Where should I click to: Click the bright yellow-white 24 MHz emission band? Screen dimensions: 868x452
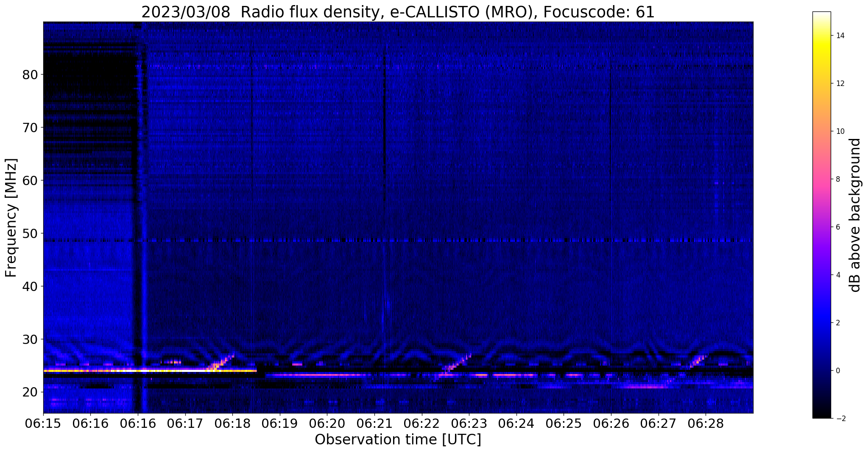click(x=150, y=371)
